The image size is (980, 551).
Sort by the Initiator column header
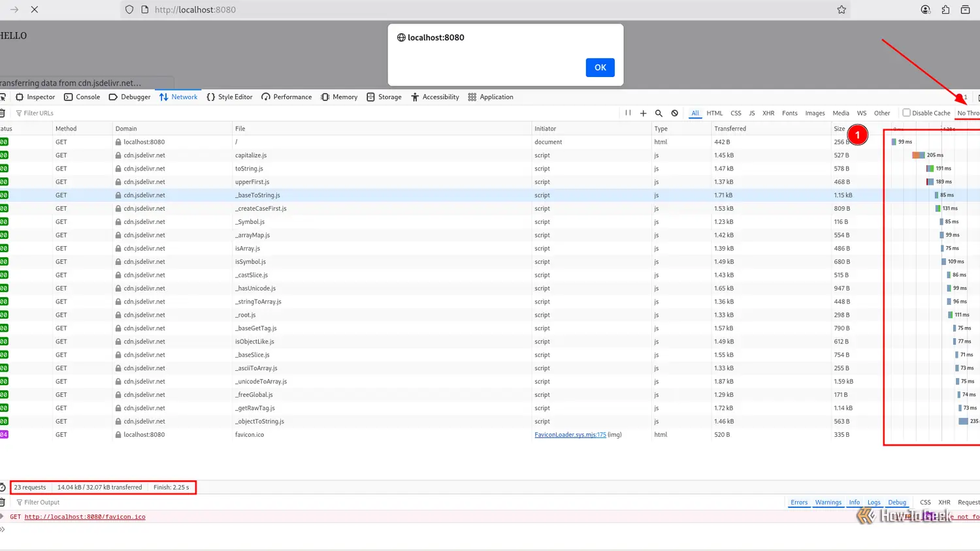(x=591, y=129)
